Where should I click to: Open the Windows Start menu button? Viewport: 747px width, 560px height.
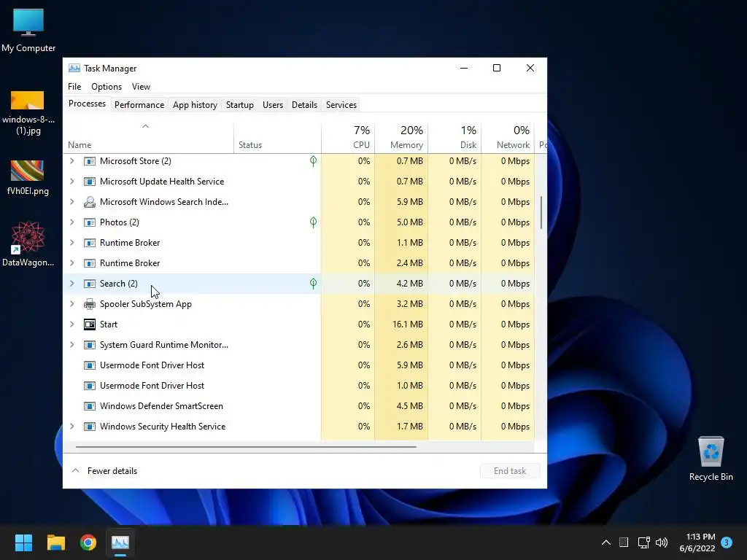(x=23, y=542)
